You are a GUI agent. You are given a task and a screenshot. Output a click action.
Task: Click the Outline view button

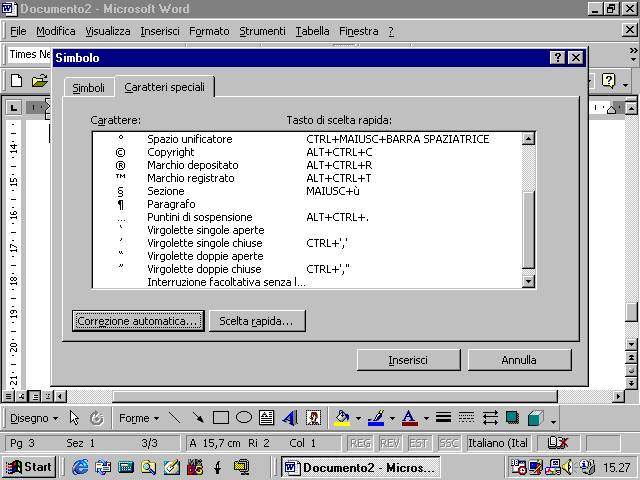pyautogui.click(x=48, y=396)
